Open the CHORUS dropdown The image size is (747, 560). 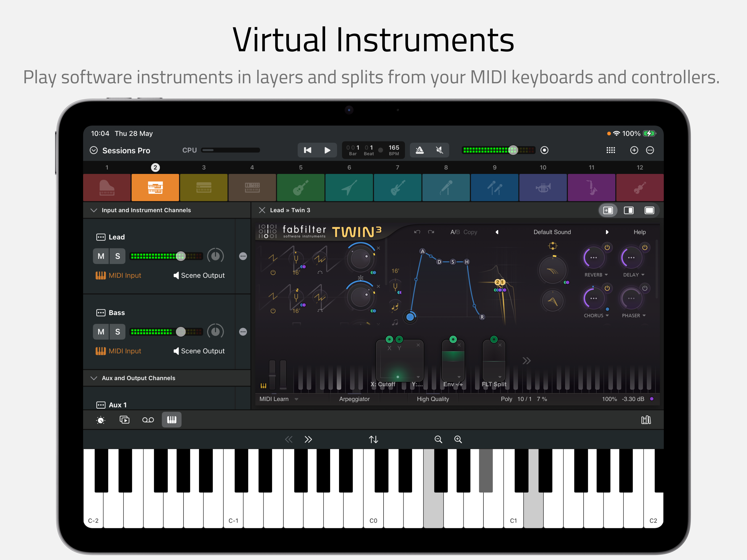click(x=596, y=316)
